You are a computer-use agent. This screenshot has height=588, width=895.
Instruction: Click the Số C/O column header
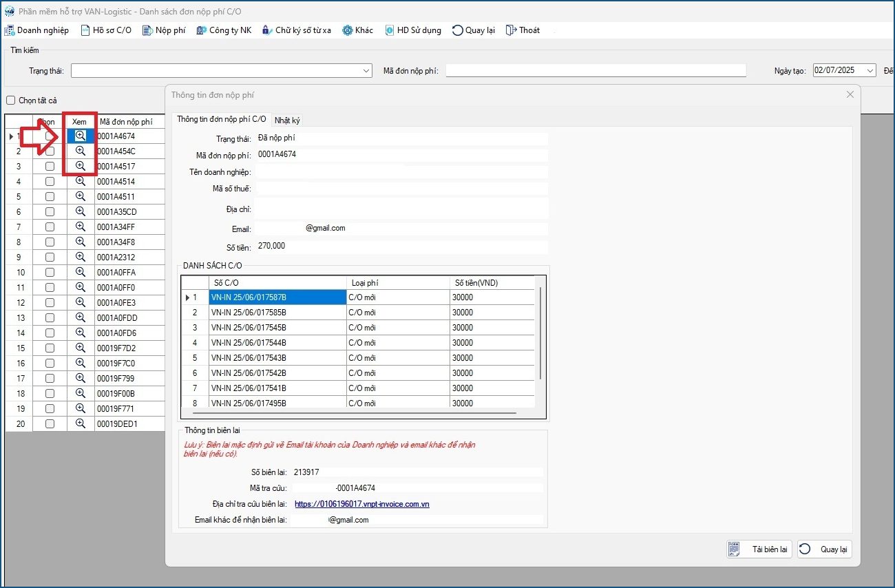tap(277, 283)
